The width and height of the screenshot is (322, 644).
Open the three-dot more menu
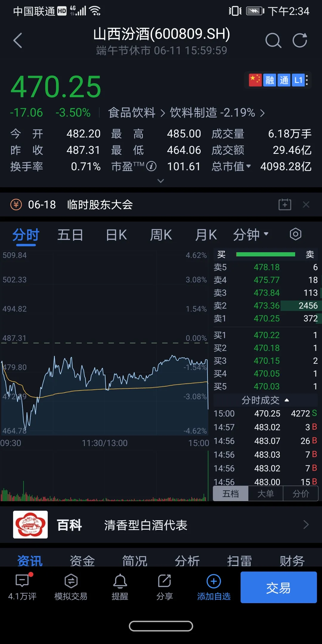tap(307, 80)
